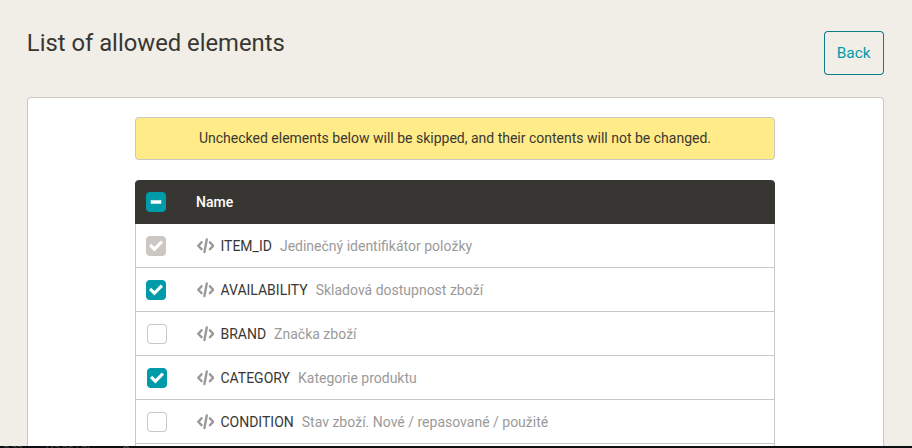The height and width of the screenshot is (448, 912).
Task: Click the code tag icon beside CONDITION
Action: (x=205, y=422)
